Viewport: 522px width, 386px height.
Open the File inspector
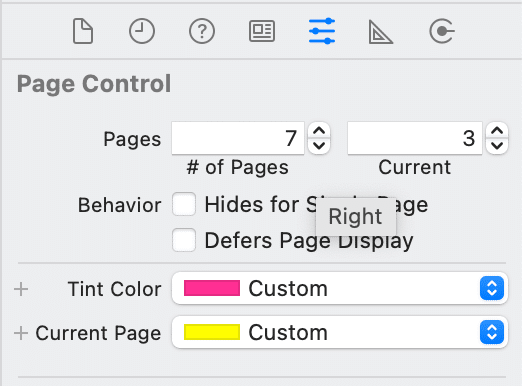(83, 31)
